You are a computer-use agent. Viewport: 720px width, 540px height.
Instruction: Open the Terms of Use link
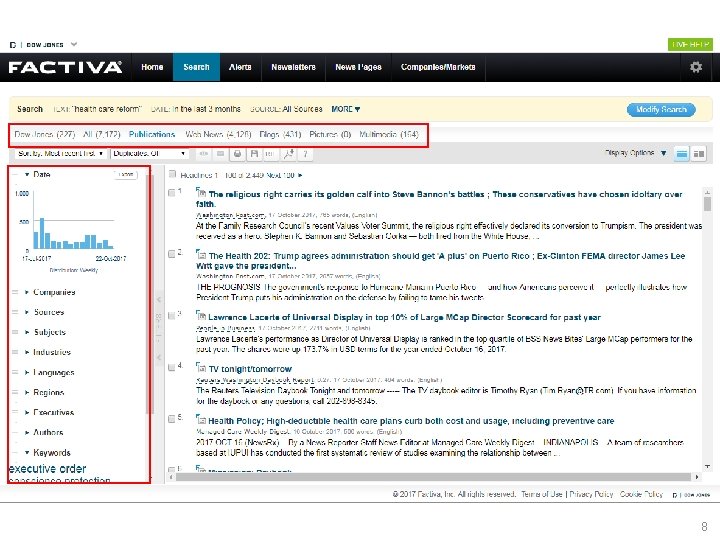pos(541,495)
